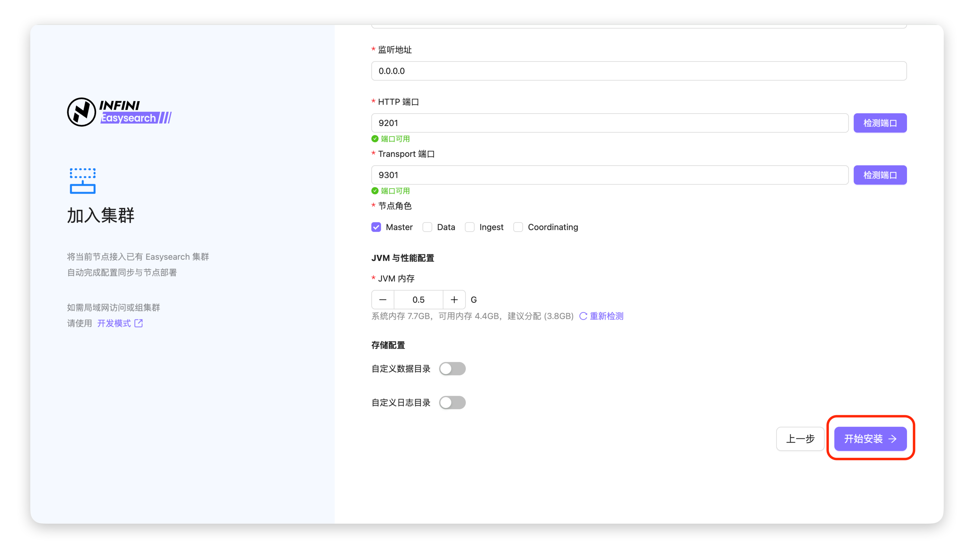Click the refresh icon next to 重新检测

[583, 316]
